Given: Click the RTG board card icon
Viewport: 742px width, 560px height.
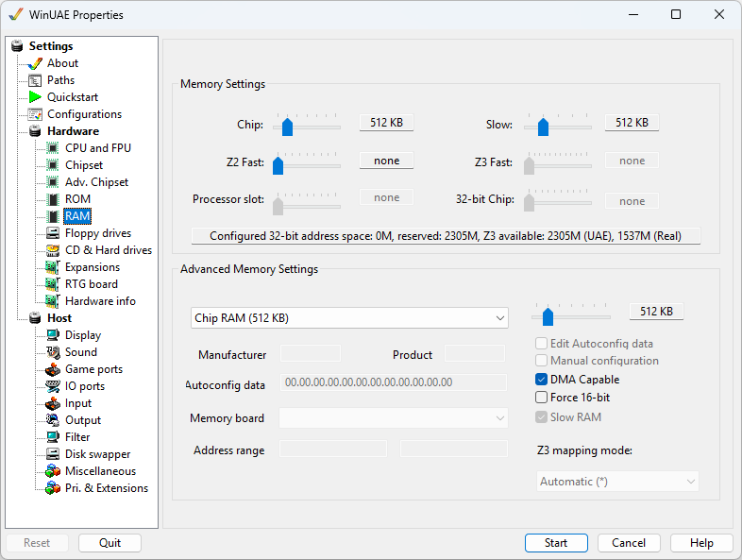Looking at the screenshot, I should (x=53, y=284).
